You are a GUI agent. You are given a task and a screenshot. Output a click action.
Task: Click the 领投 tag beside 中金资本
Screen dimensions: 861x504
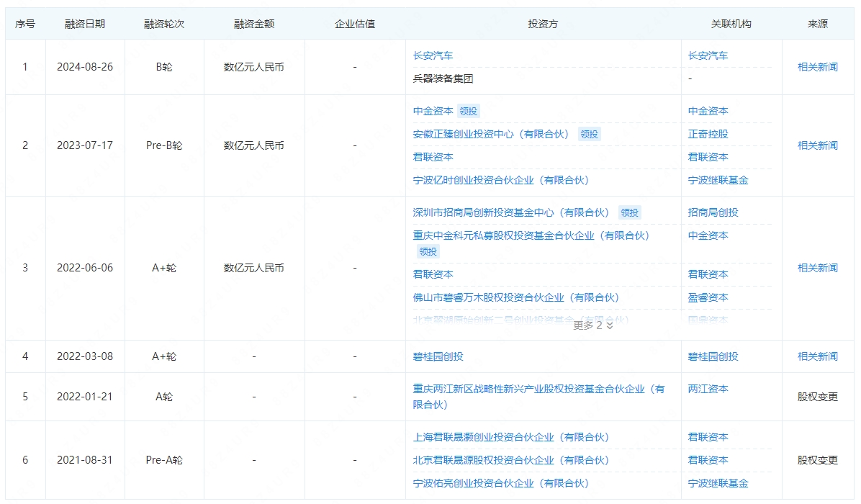pyautogui.click(x=469, y=111)
